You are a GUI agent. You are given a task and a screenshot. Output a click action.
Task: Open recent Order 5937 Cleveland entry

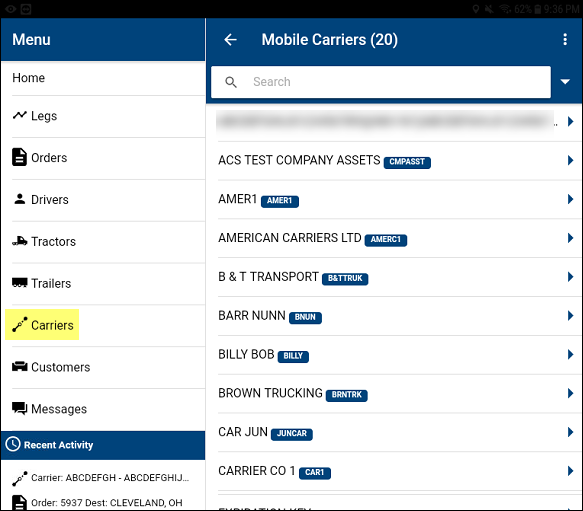pos(103,502)
